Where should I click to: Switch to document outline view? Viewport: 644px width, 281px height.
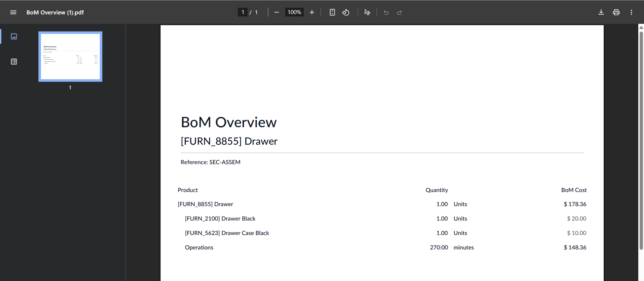tap(14, 62)
